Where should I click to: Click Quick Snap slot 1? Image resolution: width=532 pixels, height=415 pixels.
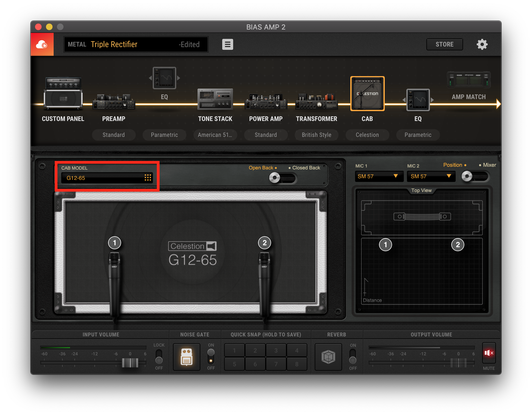click(x=234, y=350)
